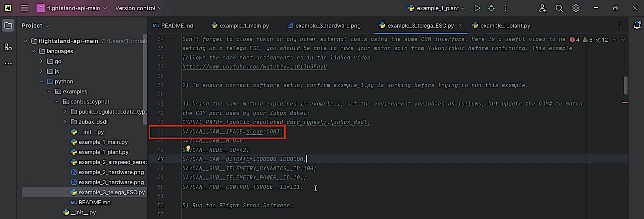Click the red error stripe marker
The height and width of the screenshot is (219, 644).
625,102
